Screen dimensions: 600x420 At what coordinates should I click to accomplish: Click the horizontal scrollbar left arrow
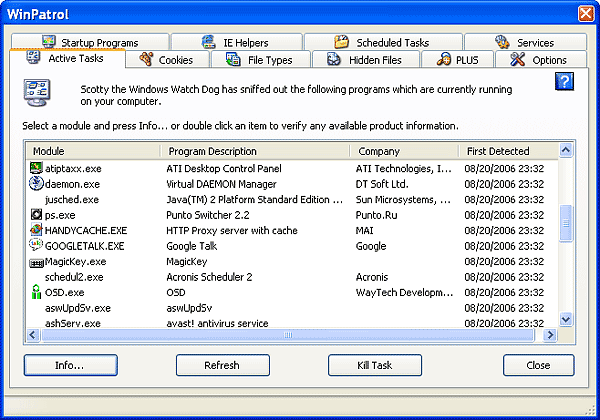tap(33, 335)
